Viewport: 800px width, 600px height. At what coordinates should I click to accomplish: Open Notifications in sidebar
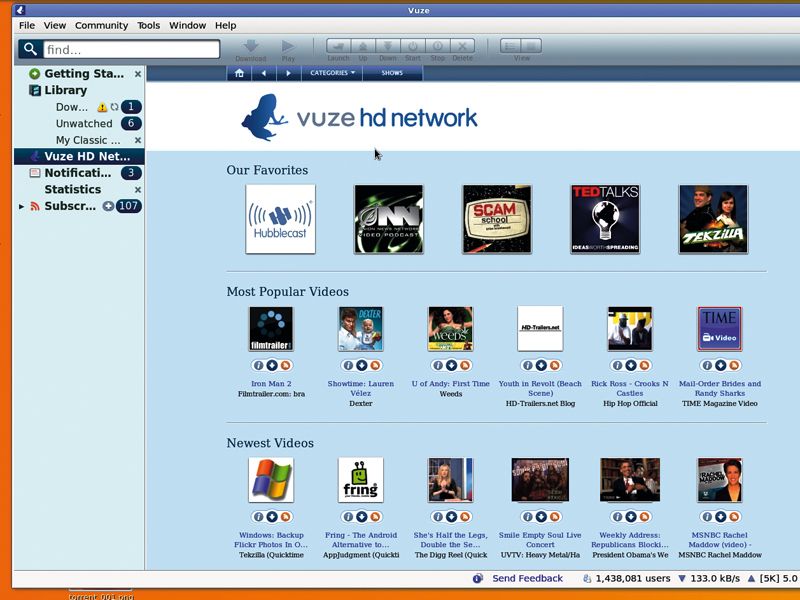78,173
